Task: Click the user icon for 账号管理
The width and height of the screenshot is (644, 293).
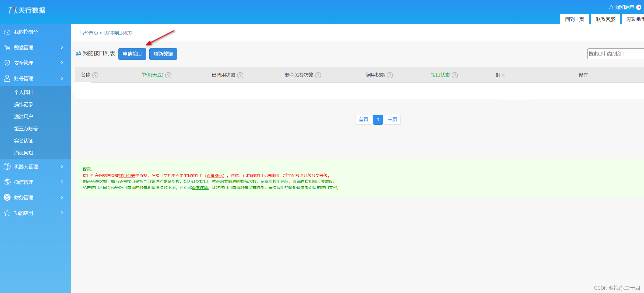Action: 7,78
